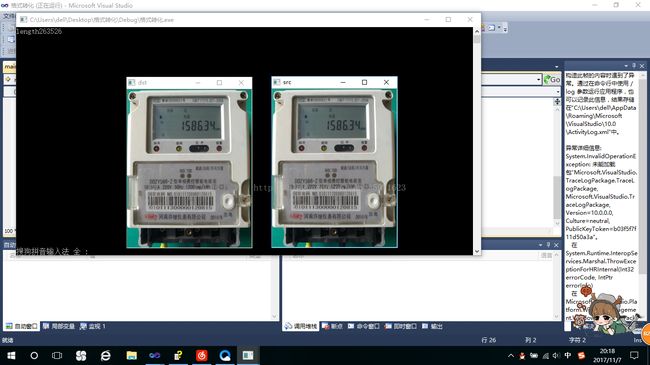
Task: Open the volume control in the system tray
Action: tap(556, 355)
